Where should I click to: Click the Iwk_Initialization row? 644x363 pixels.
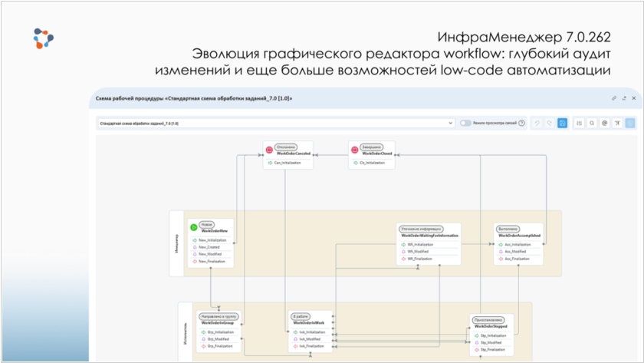tap(310, 332)
